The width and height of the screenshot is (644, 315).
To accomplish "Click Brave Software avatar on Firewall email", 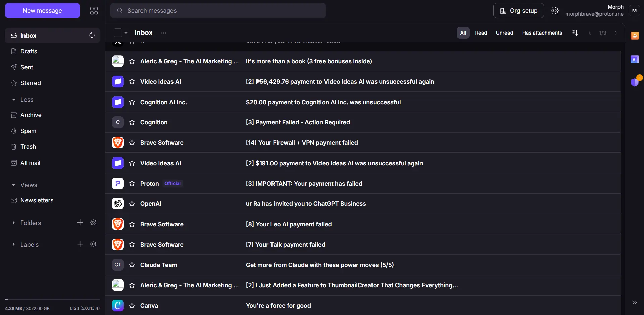I will click(118, 143).
